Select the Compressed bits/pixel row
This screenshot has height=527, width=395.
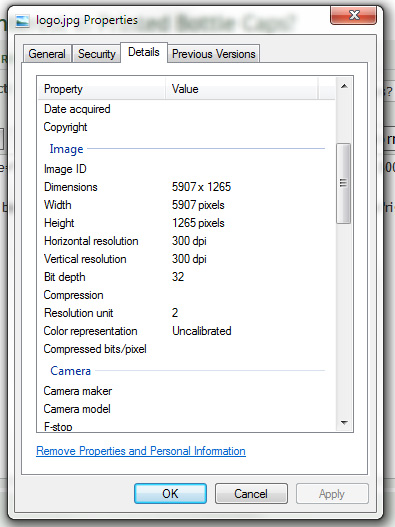pos(187,349)
